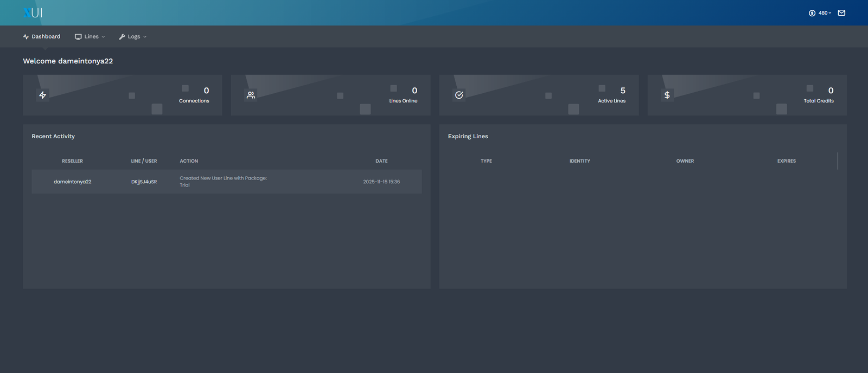Click the Logs wrench icon
The width and height of the screenshot is (868, 373).
(122, 37)
